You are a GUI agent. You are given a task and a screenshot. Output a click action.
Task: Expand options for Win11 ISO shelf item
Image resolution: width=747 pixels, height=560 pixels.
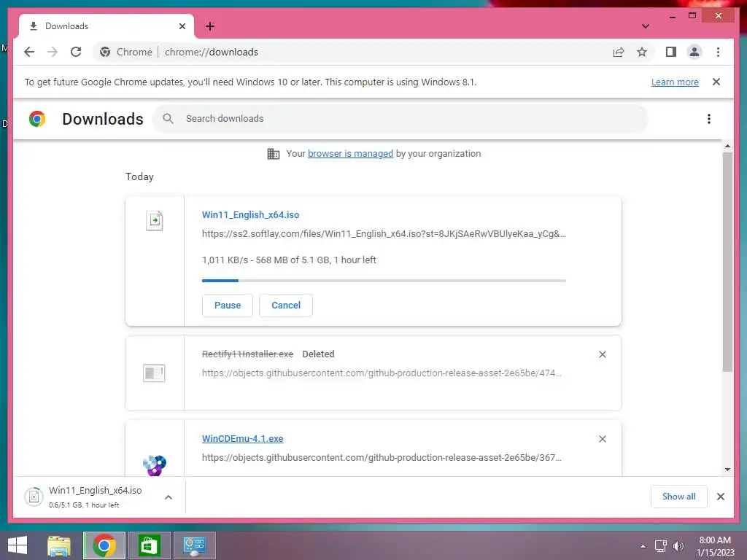(169, 497)
